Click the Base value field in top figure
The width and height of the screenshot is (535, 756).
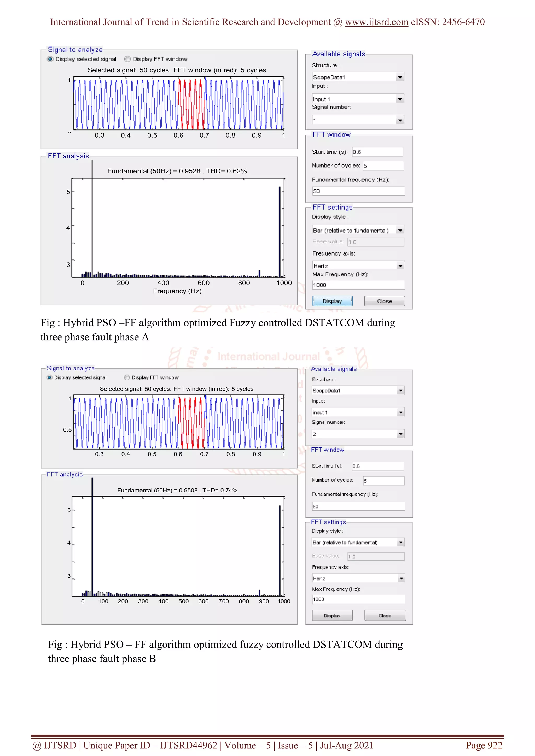376,242
